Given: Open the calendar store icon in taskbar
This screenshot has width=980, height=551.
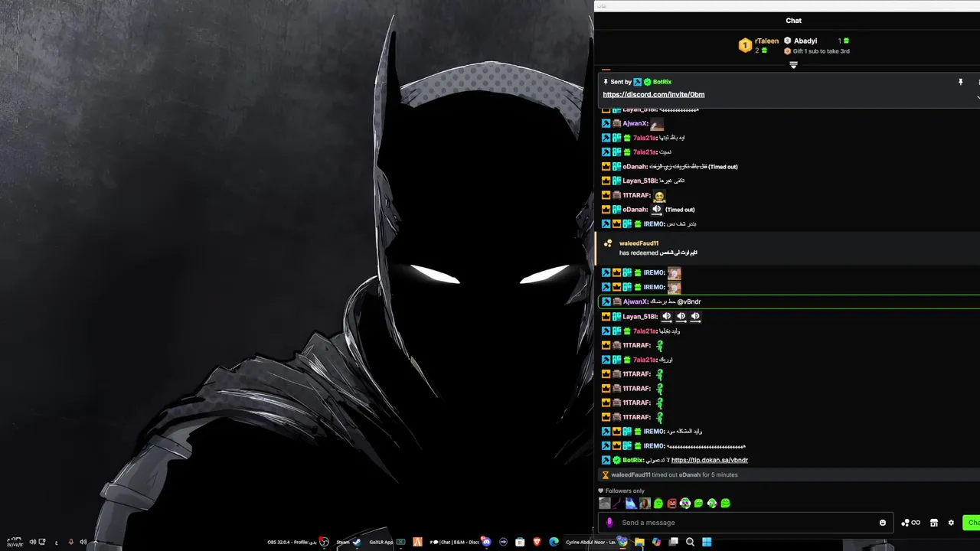Looking at the screenshot, I should (520, 542).
